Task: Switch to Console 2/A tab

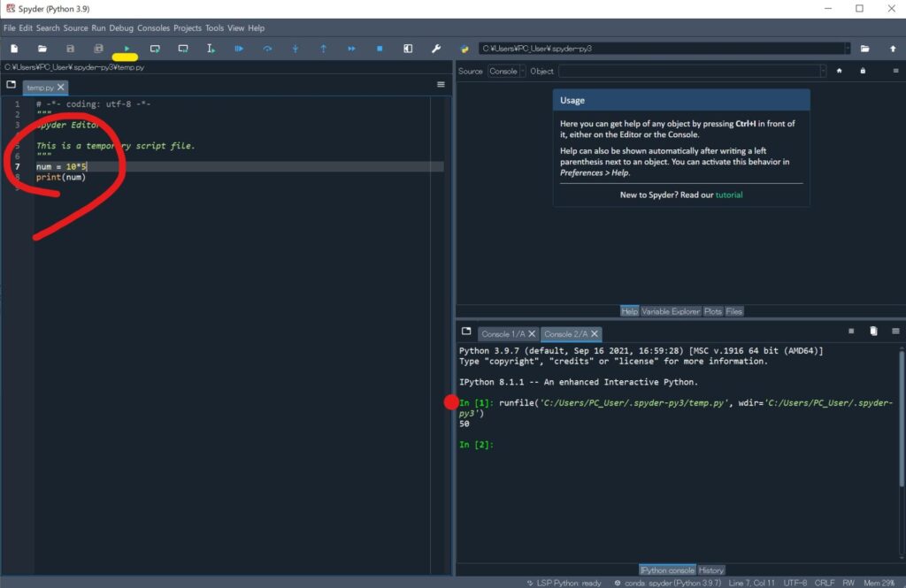Action: (x=565, y=334)
